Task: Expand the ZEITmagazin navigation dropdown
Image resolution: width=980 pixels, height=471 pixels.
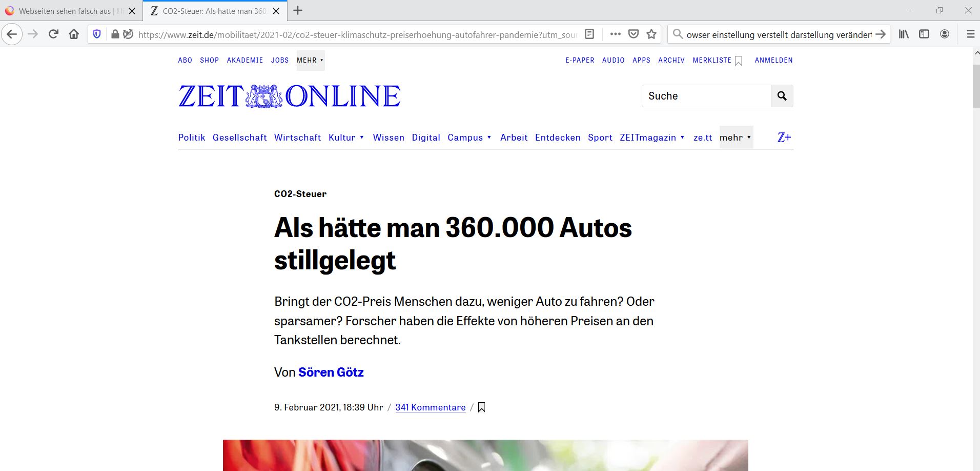Action: 652,138
